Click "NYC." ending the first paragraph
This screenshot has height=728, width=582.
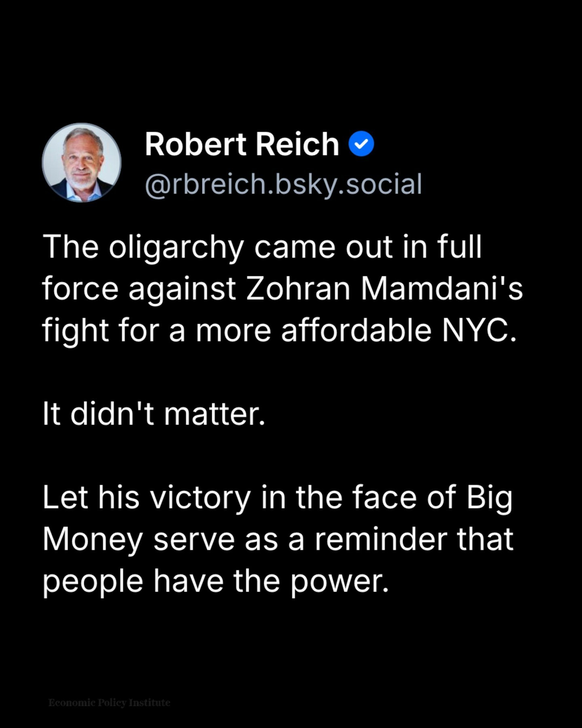coord(479,330)
